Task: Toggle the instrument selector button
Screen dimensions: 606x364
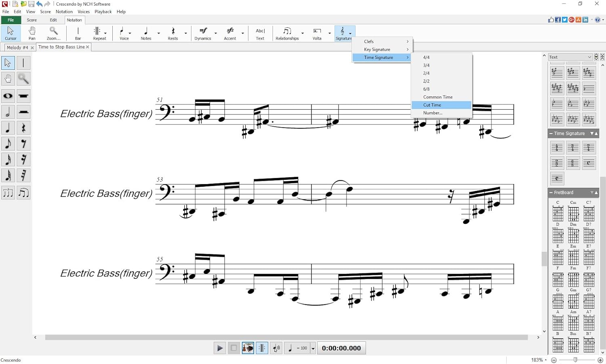Action: click(x=248, y=348)
